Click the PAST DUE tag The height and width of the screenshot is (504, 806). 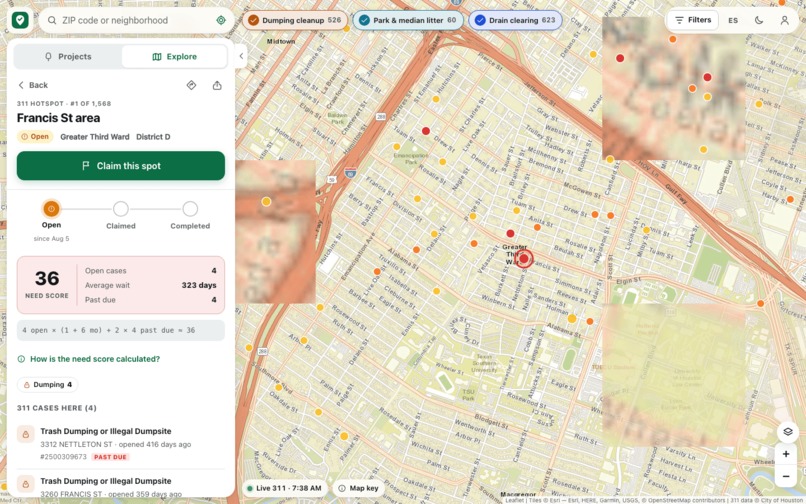(110, 457)
